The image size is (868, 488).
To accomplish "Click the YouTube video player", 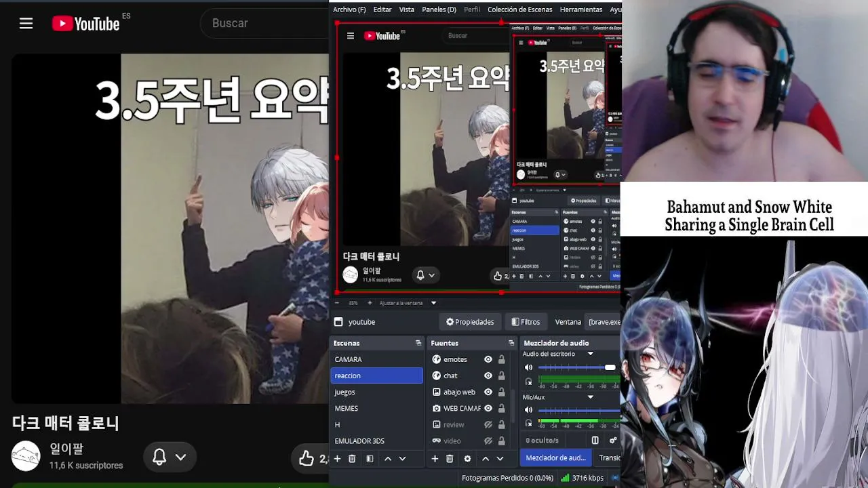I will click(x=170, y=228).
